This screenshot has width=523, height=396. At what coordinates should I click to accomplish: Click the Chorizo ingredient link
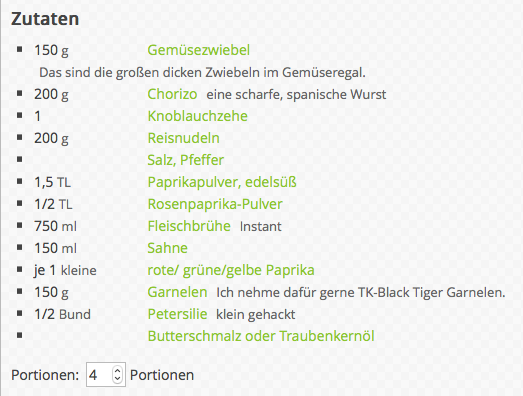pos(172,94)
